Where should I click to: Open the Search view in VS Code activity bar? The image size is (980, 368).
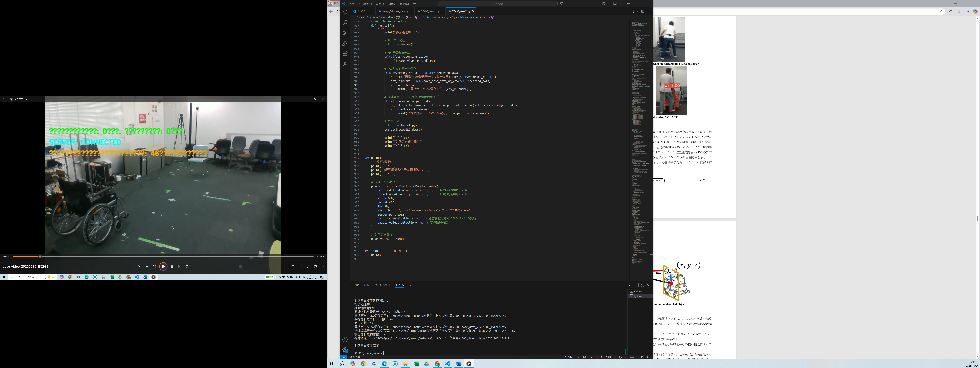345,23
